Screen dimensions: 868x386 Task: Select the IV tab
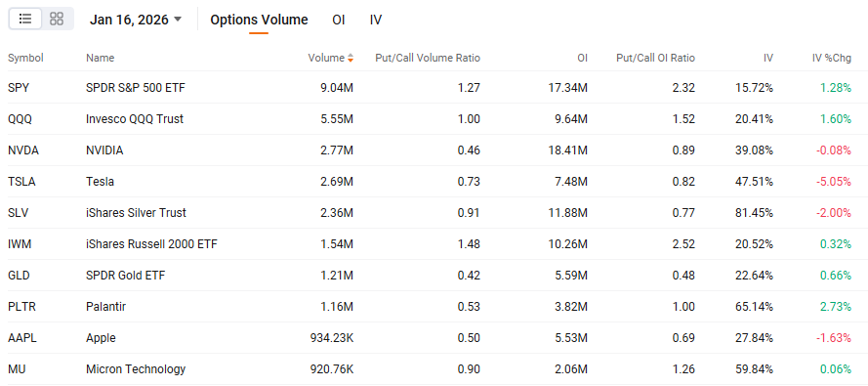coord(376,20)
